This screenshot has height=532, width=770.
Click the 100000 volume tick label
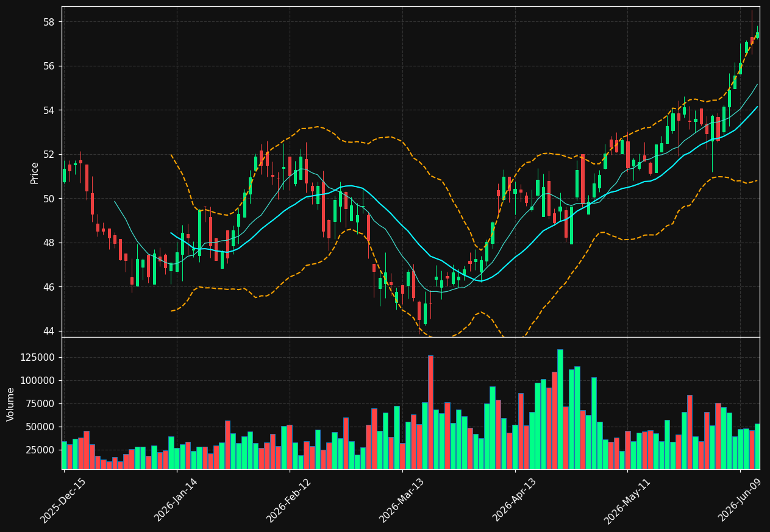pos(38,380)
